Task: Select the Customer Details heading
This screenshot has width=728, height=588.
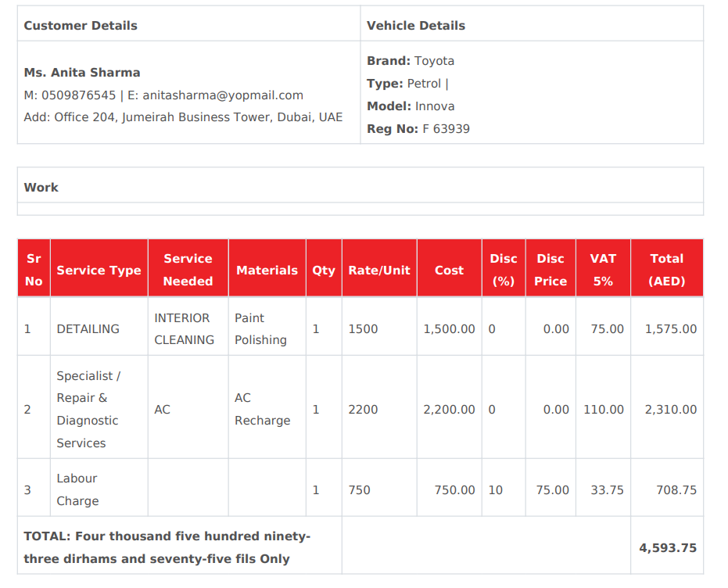Action: click(x=81, y=26)
